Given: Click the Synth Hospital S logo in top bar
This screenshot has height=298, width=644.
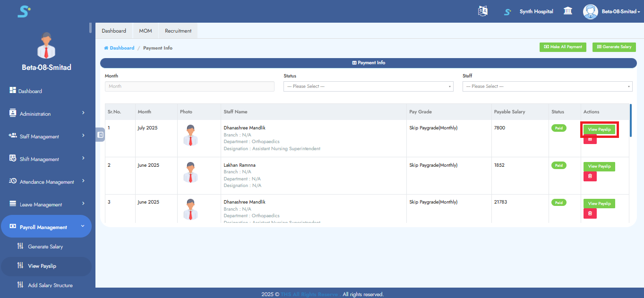Looking at the screenshot, I should tap(507, 11).
